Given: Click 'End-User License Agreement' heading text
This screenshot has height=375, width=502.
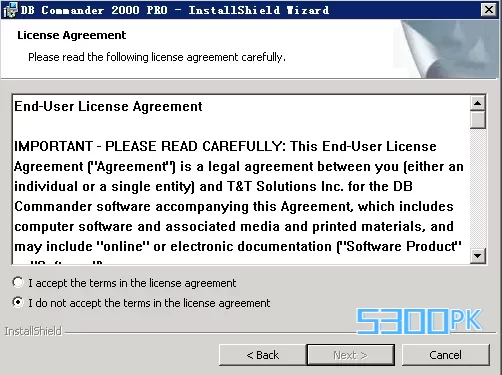Looking at the screenshot, I should pyautogui.click(x=108, y=107).
